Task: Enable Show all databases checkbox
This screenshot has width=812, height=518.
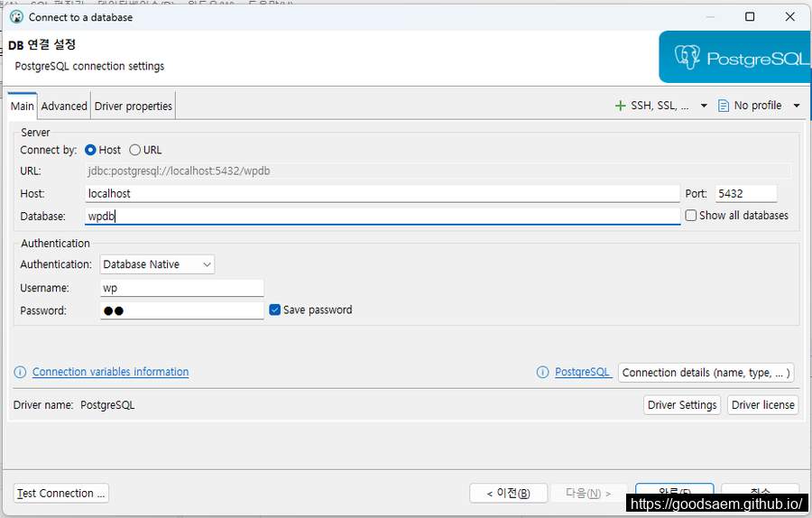Action: pyautogui.click(x=691, y=216)
